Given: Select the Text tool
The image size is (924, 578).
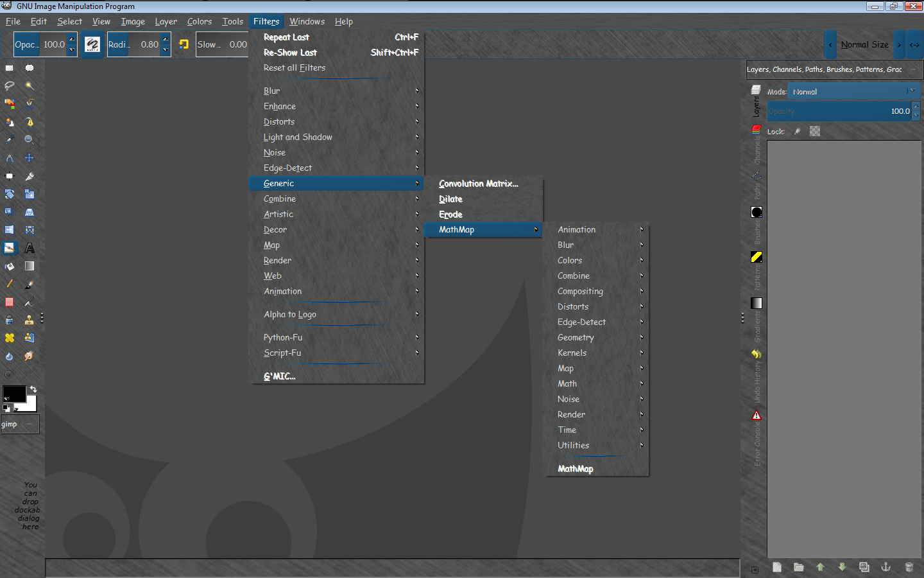Looking at the screenshot, I should (30, 248).
